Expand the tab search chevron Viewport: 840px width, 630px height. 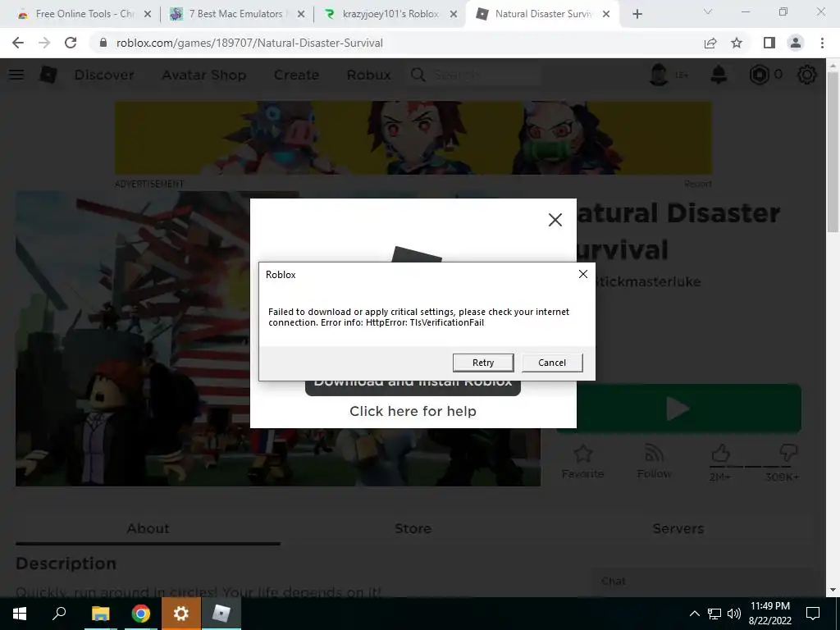708,11
